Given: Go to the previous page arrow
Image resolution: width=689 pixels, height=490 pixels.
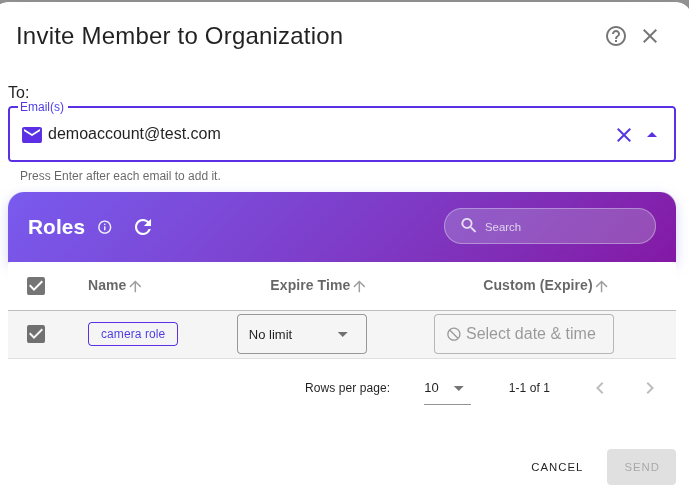Looking at the screenshot, I should pos(600,388).
